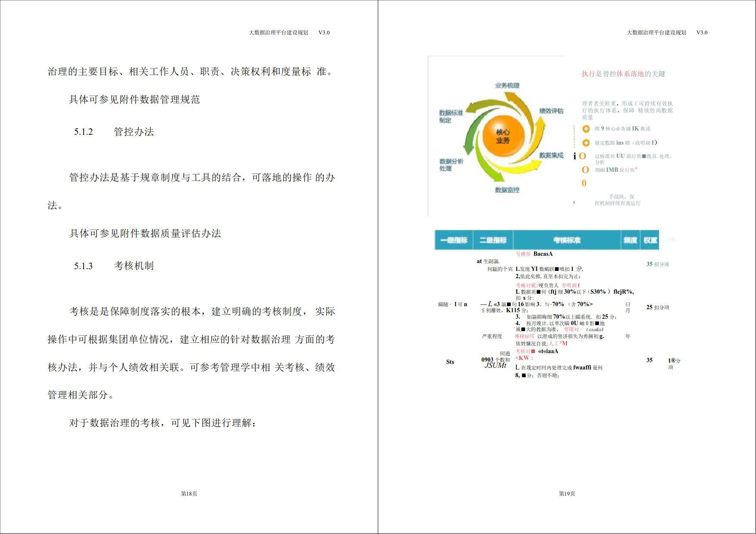Click the 业务梳理 label in the cycle diagram
This screenshot has width=756, height=534.
pos(507,85)
